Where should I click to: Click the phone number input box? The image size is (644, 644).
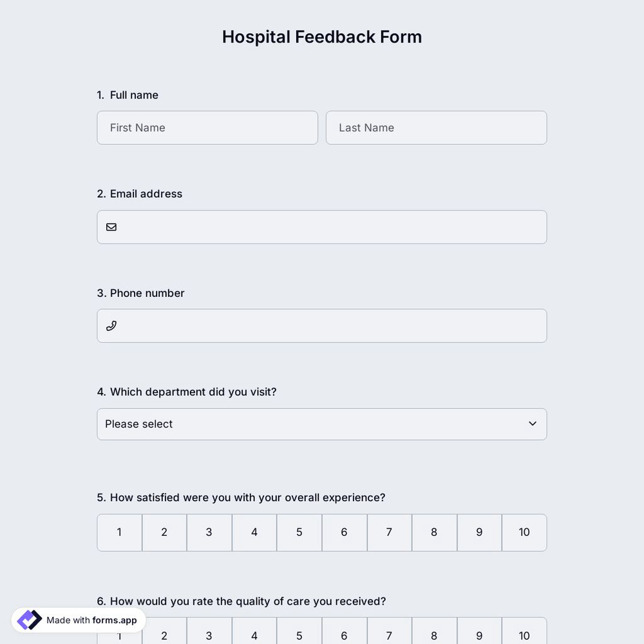pos(322,325)
